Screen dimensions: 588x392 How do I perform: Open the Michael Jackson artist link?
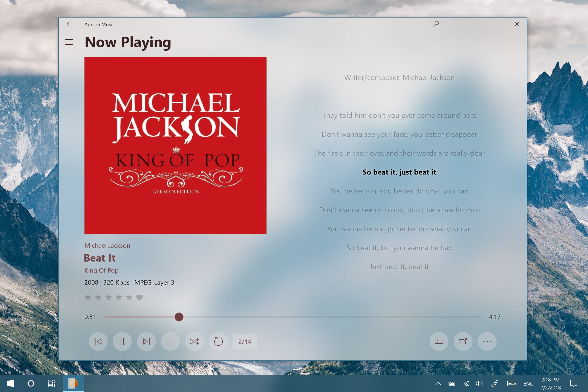[x=107, y=245]
